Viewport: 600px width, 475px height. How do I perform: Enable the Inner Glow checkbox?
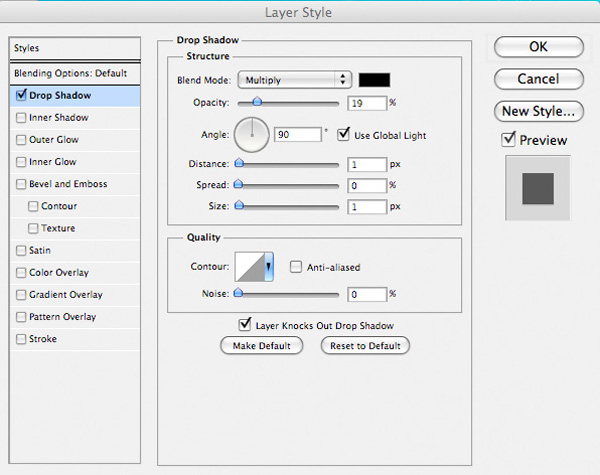pyautogui.click(x=21, y=162)
